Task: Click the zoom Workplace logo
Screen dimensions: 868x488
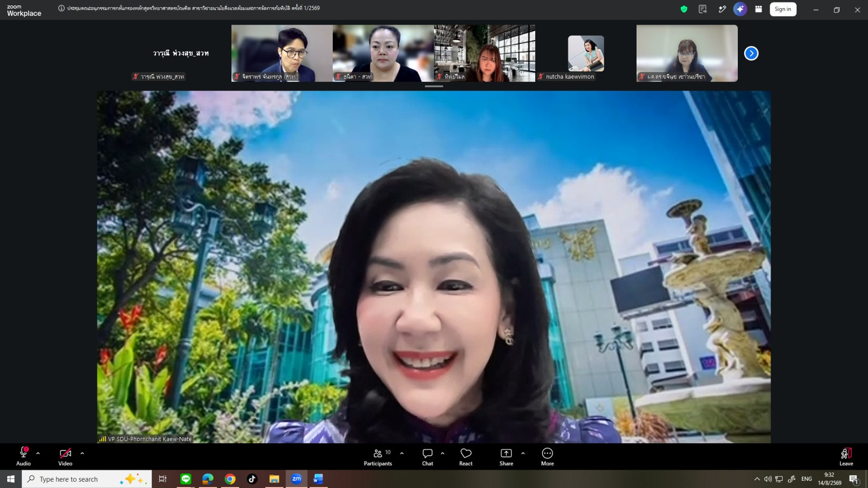Action: [24, 10]
